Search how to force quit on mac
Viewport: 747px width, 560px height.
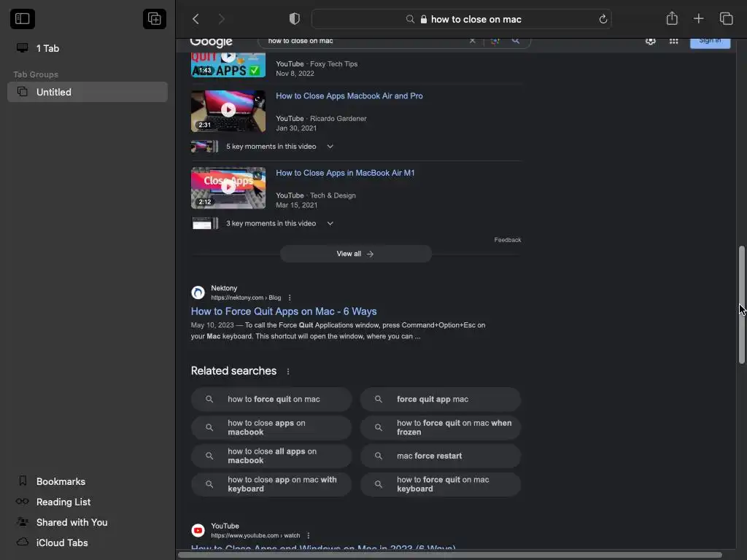pos(271,399)
